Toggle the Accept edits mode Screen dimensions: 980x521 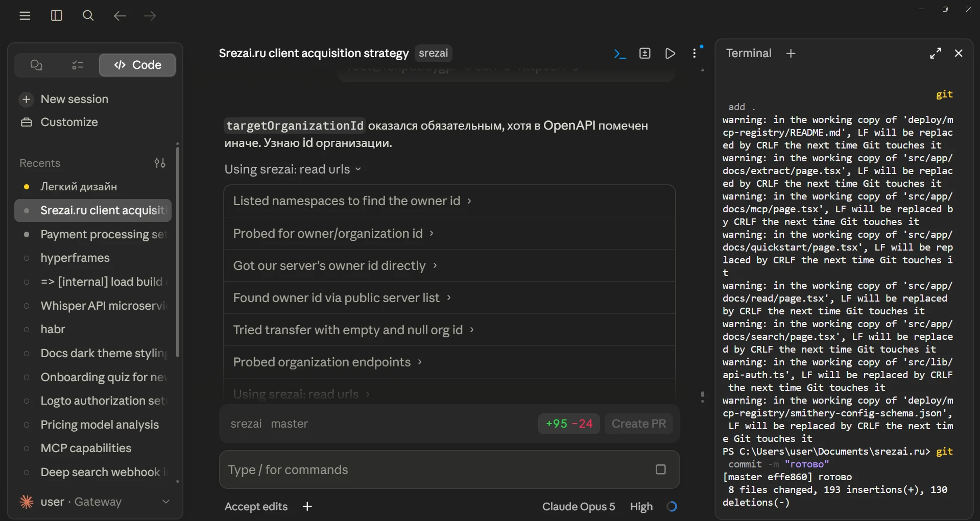(256, 507)
